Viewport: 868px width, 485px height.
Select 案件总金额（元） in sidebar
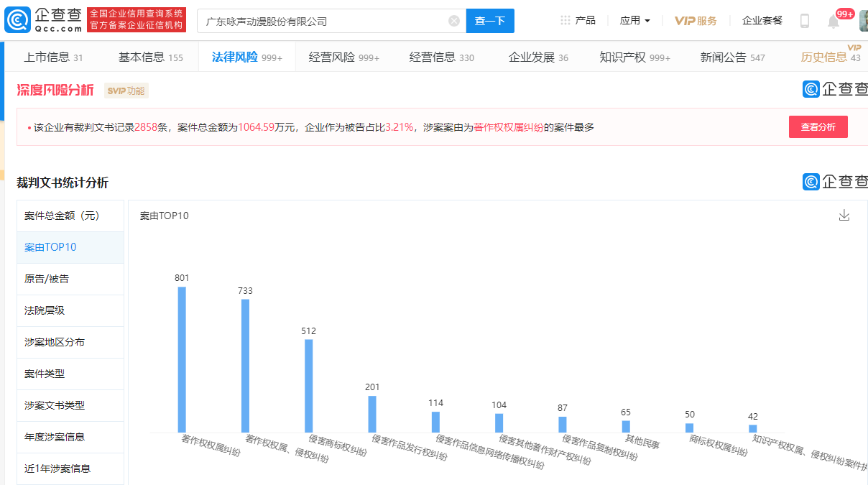pos(70,216)
